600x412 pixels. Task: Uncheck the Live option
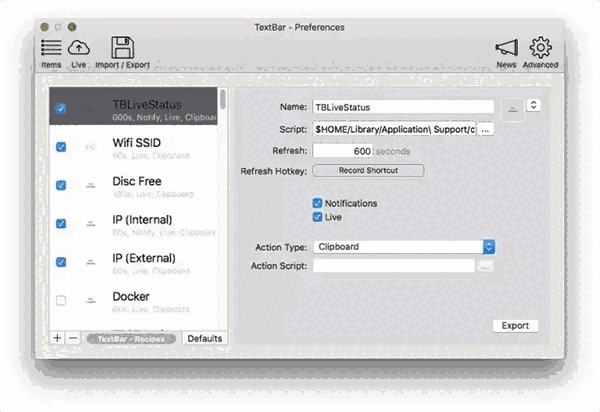pyautogui.click(x=317, y=217)
